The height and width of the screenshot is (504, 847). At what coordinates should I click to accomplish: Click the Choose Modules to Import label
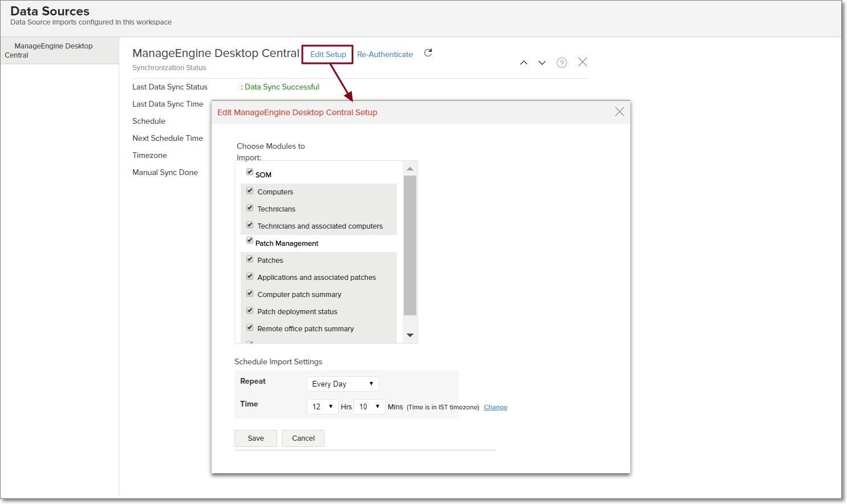click(x=271, y=152)
